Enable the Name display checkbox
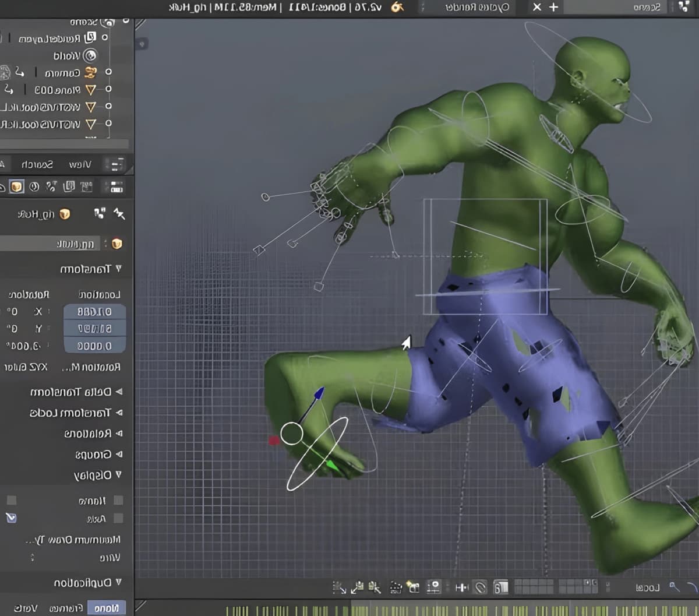Screen dimensions: 699x616 (x=118, y=501)
